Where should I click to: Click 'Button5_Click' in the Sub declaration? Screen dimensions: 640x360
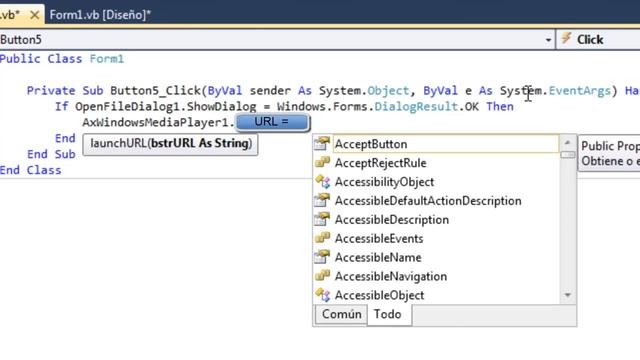[x=156, y=91]
